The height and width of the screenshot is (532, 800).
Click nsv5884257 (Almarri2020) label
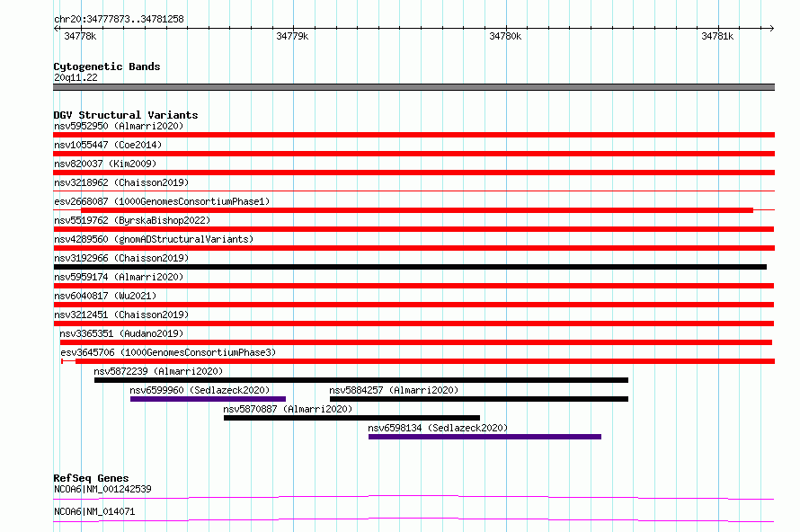(394, 390)
